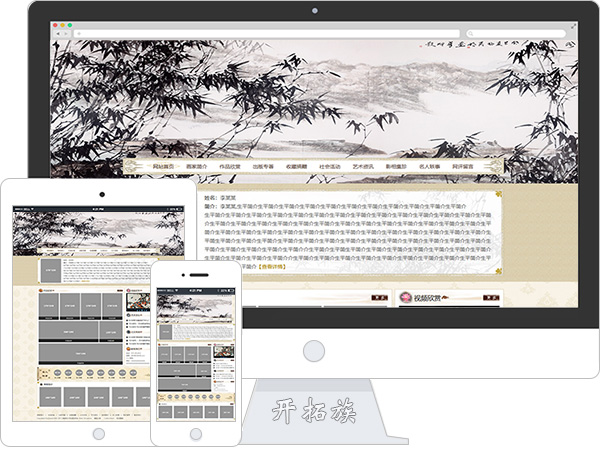
Task: Open the 社会活动 navigation item
Action: [x=329, y=166]
